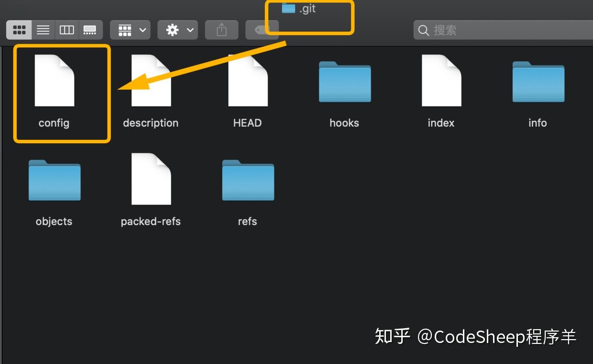593x364 pixels.
Task: Toggle selection of the HEAD file
Action: [x=247, y=81]
